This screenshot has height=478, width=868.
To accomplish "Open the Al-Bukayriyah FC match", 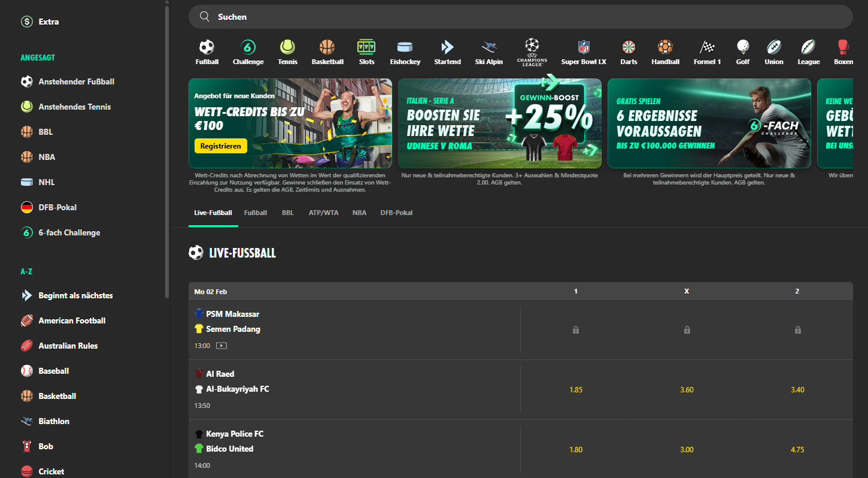I will tap(354, 390).
